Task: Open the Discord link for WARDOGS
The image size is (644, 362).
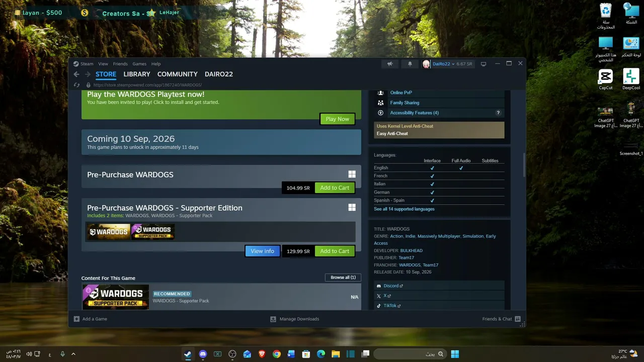Action: pyautogui.click(x=393, y=286)
